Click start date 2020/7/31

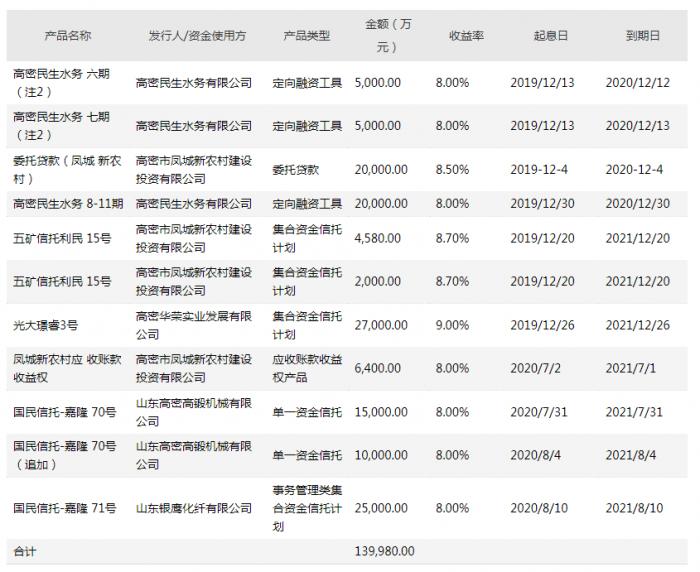point(539,412)
